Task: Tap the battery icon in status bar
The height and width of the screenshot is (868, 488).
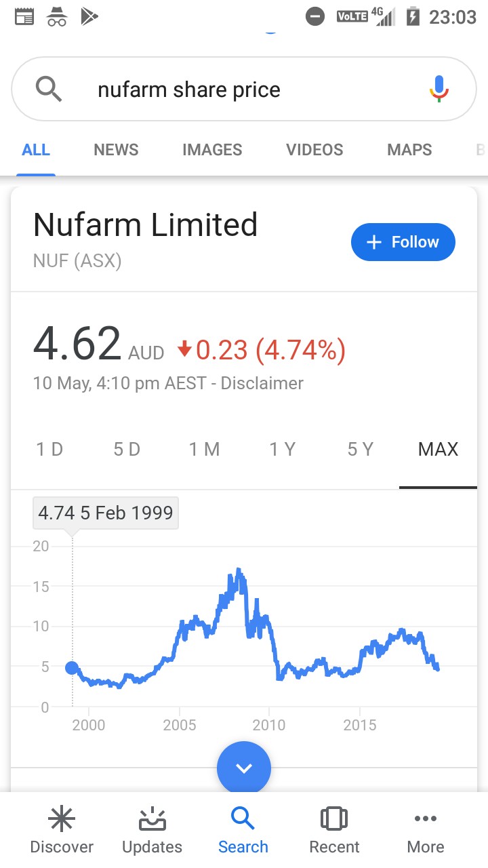Action: tap(413, 16)
